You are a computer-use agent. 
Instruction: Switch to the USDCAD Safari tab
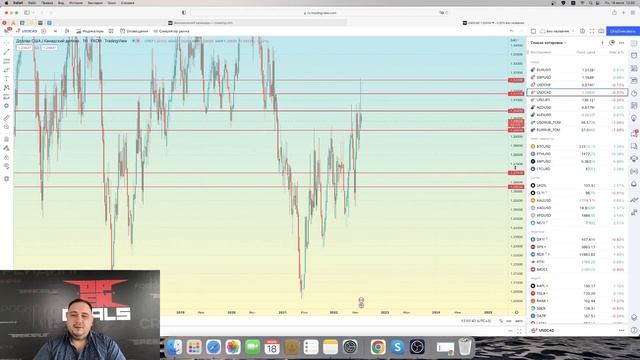point(493,23)
